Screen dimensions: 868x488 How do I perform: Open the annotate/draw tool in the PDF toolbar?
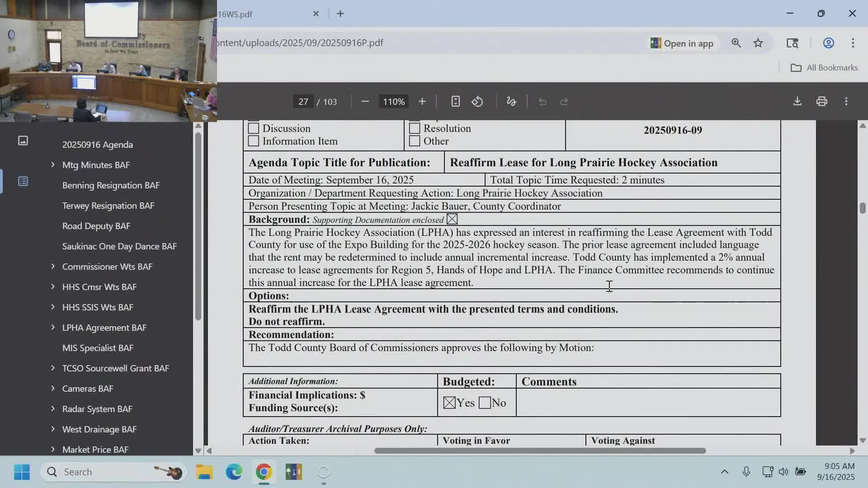(x=511, y=101)
